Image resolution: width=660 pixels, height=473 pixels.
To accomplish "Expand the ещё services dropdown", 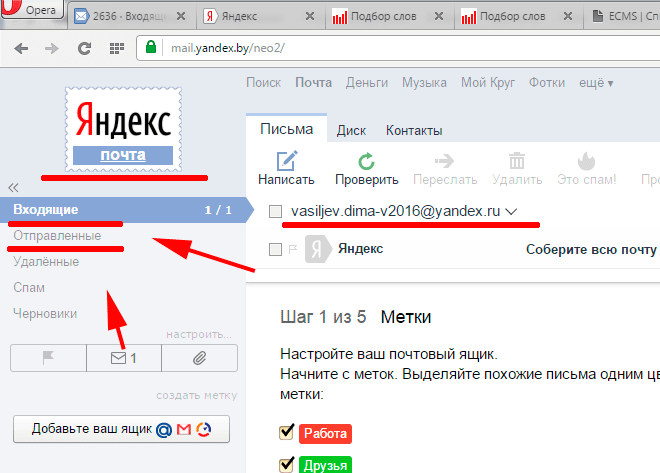I will click(x=596, y=82).
